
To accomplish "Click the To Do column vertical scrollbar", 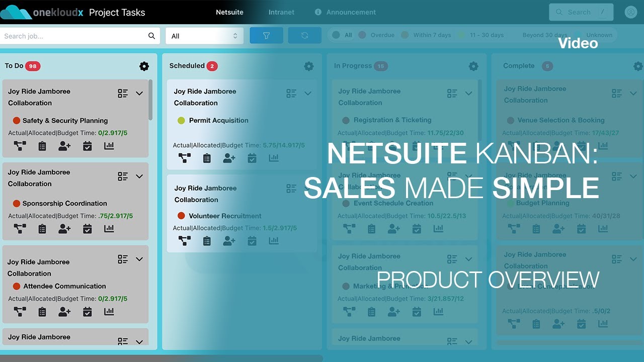I will [x=150, y=100].
